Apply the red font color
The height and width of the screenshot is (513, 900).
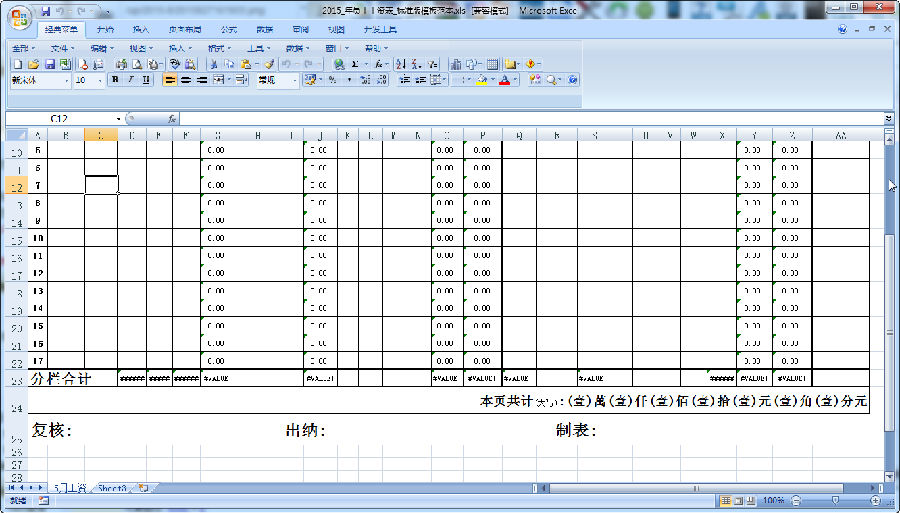click(x=504, y=80)
